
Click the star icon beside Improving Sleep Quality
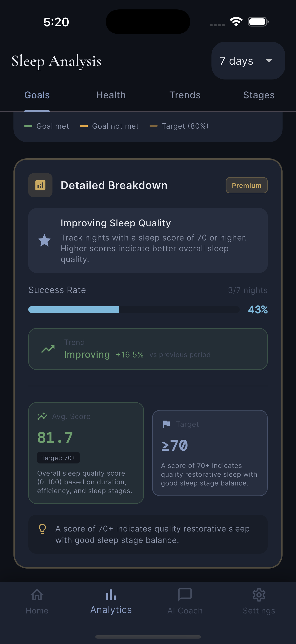44,240
